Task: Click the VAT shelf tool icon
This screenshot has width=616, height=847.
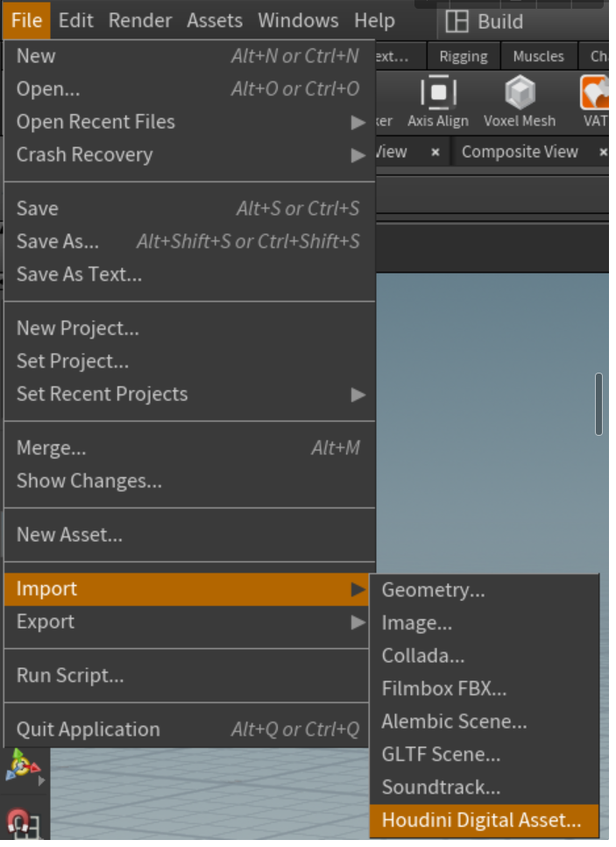Action: coord(594,93)
